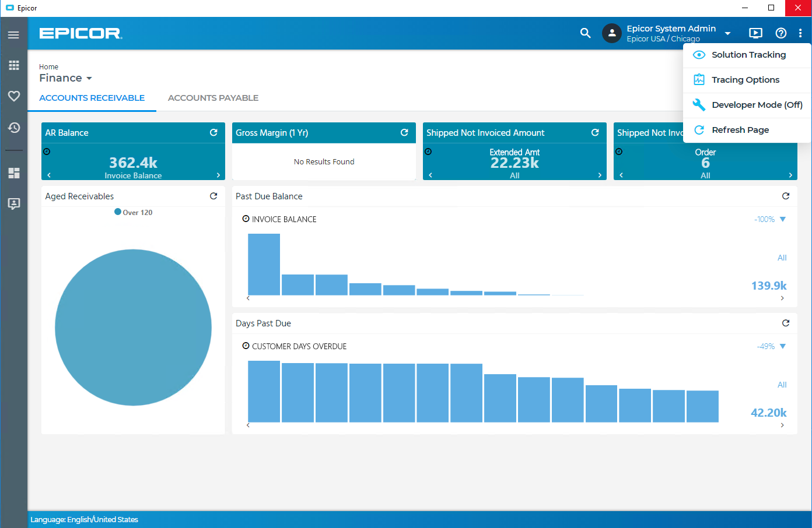Open the apps grid in the sidebar

point(13,65)
